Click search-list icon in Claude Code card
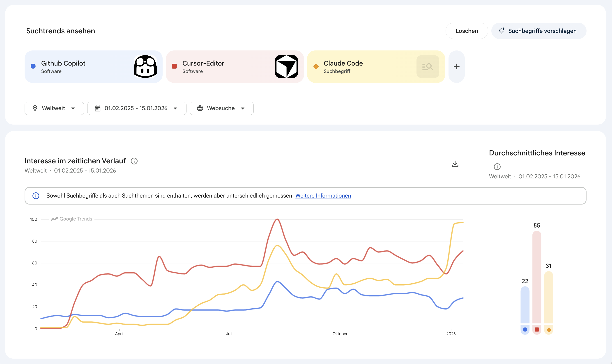Viewport: 612px width, 364px height. tap(427, 67)
